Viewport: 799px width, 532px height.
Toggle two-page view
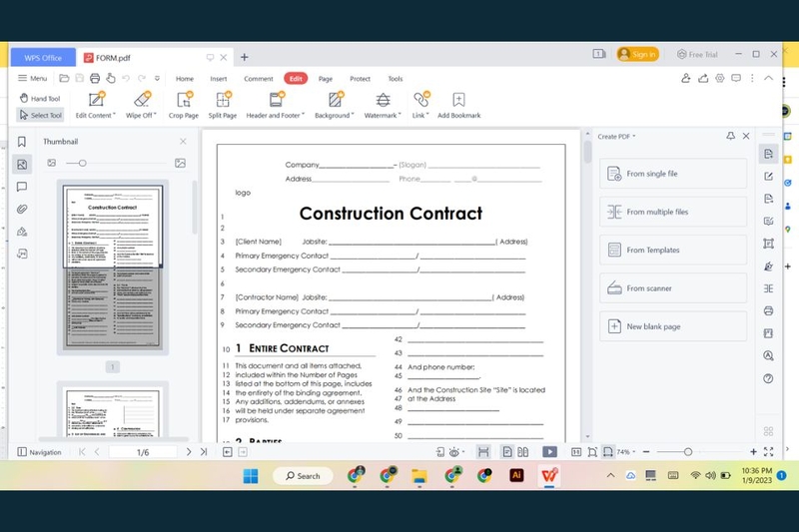pyautogui.click(x=522, y=451)
